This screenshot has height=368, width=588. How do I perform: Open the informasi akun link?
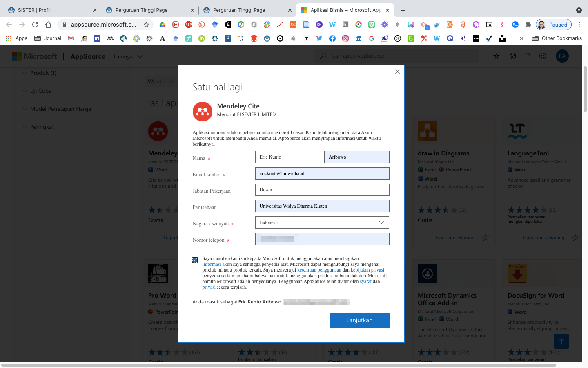217,264
